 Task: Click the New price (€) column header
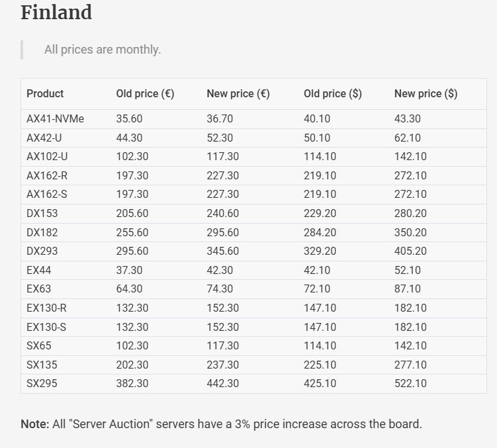point(238,94)
